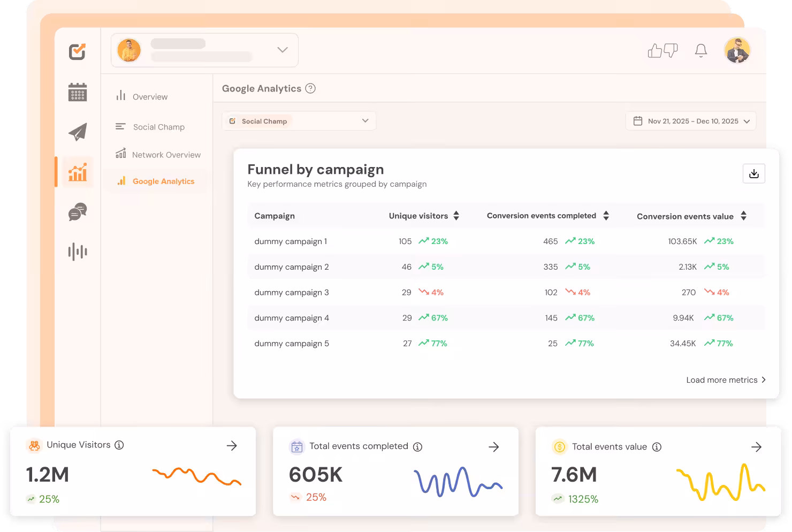The width and height of the screenshot is (792, 532).
Task: Select the publishing paper plane icon
Action: click(x=77, y=131)
